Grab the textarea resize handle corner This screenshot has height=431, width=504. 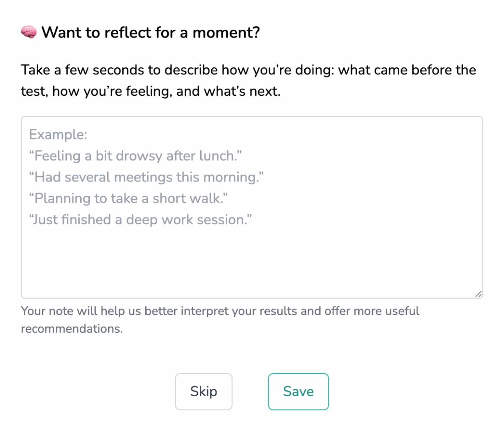(x=478, y=294)
